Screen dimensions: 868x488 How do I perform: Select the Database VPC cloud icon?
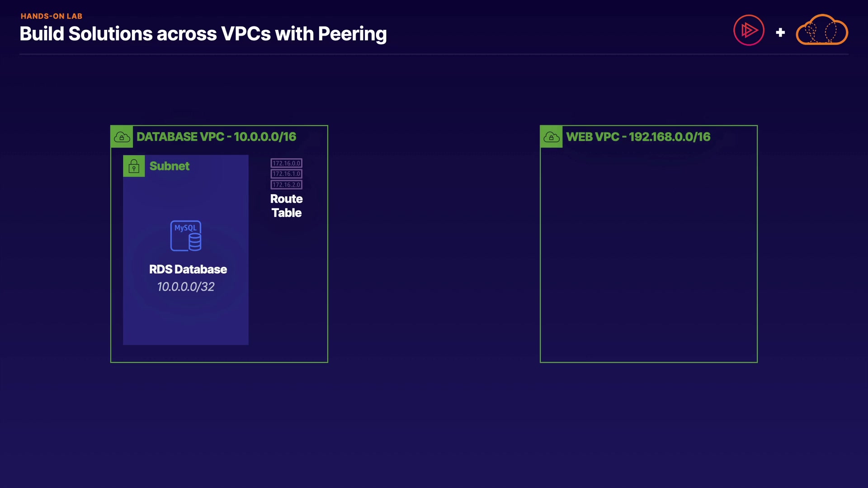(x=122, y=137)
